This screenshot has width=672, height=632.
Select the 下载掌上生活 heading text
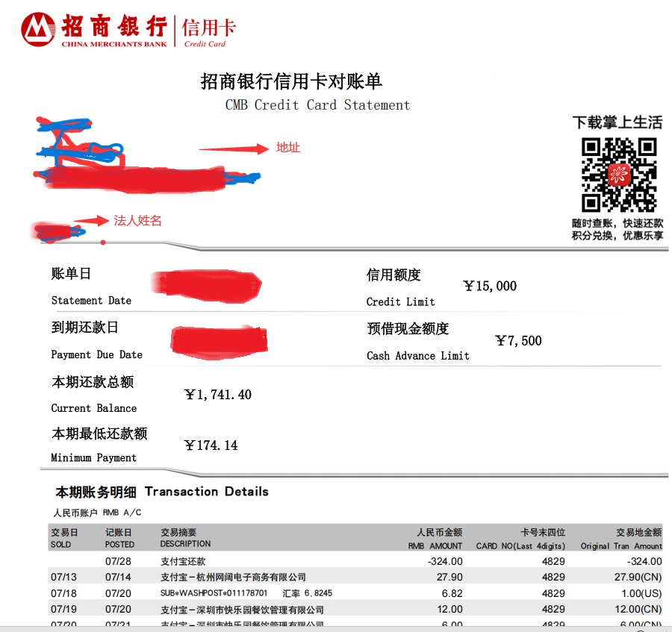(617, 122)
